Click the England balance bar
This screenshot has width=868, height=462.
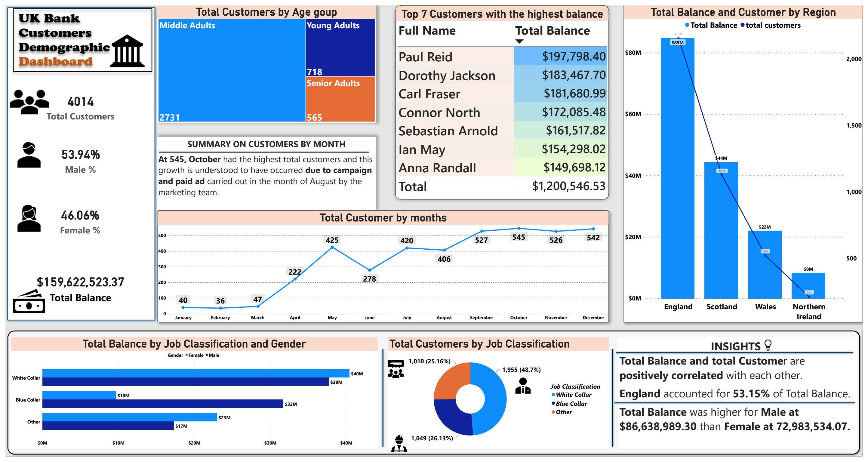(677, 168)
